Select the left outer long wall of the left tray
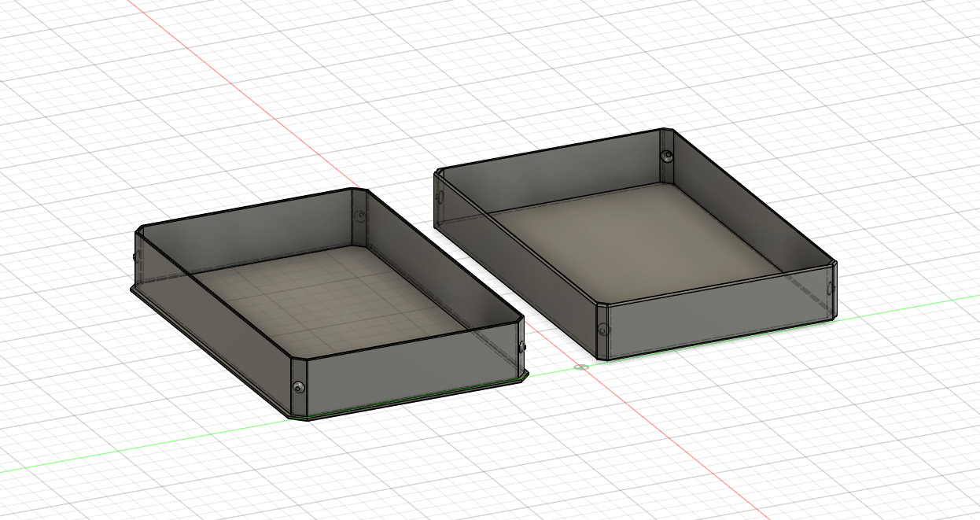This screenshot has height=520, width=980. pyautogui.click(x=212, y=323)
